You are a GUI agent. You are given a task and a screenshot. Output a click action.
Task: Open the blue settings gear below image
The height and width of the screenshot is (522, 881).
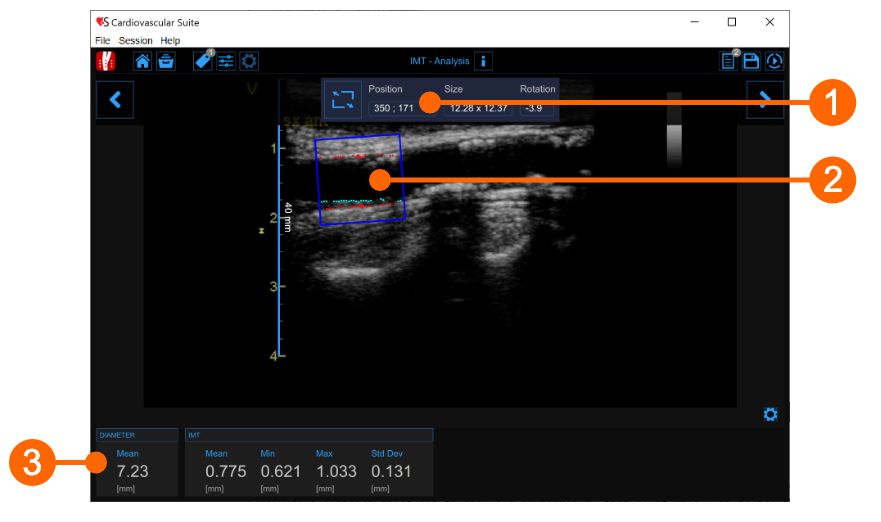tap(770, 414)
